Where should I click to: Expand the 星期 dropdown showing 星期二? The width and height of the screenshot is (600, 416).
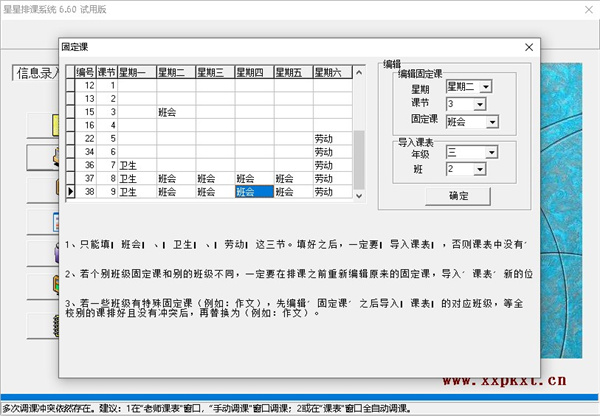[485, 87]
